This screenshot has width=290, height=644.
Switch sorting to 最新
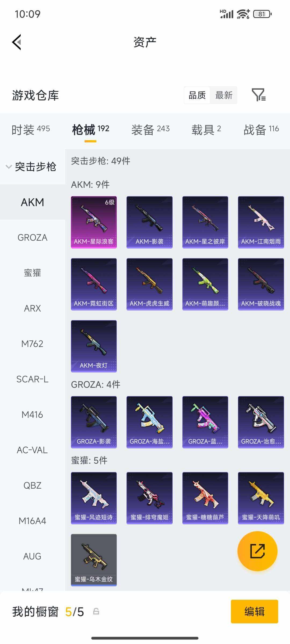(224, 95)
